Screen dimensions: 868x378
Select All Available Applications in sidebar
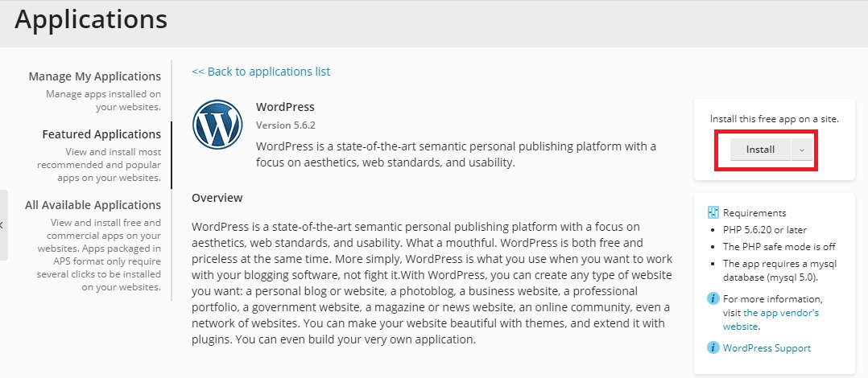coord(93,205)
